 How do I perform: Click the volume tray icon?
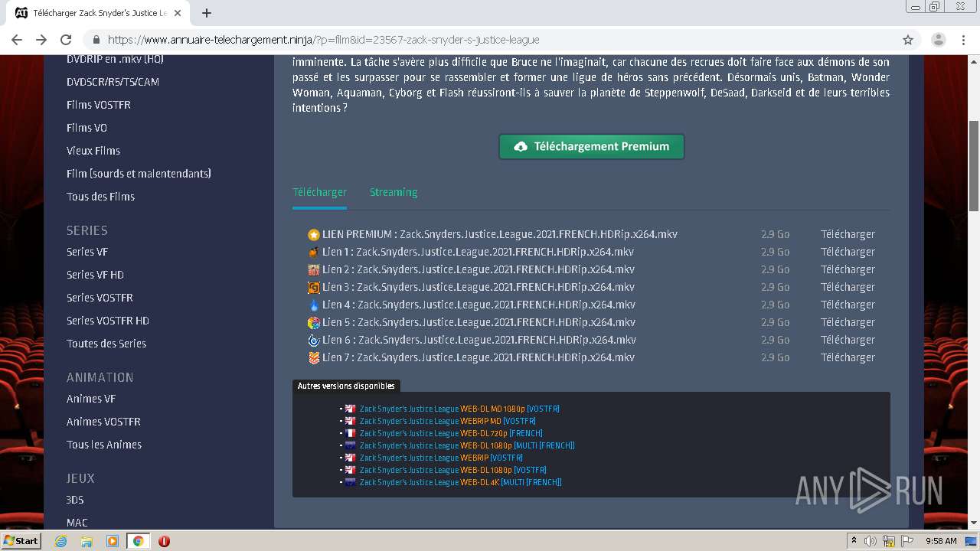pos(871,541)
